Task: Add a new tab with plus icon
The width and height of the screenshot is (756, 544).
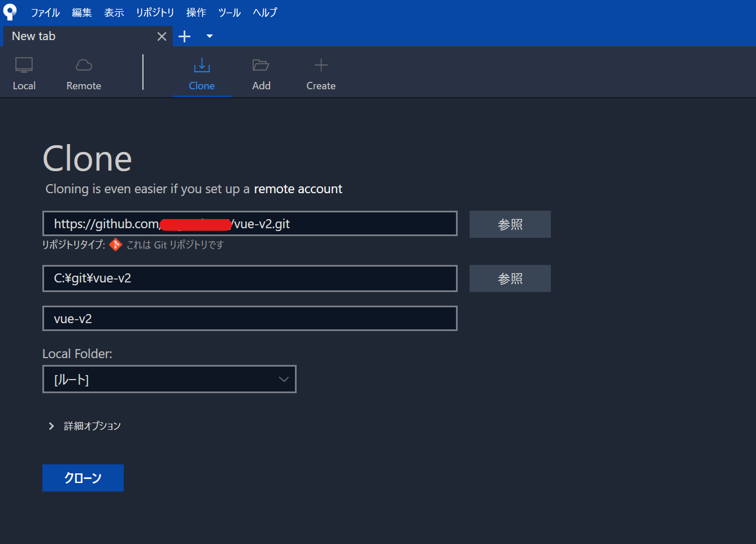Action: (185, 37)
